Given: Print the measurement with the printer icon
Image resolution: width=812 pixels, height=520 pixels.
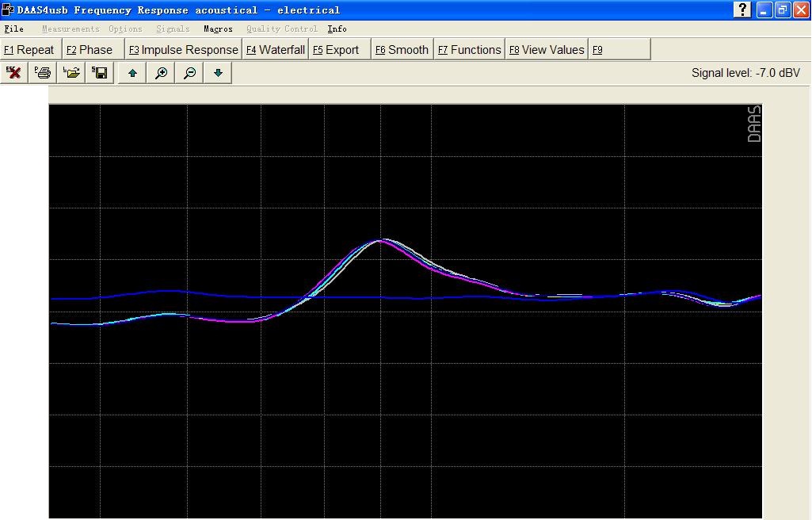Looking at the screenshot, I should pyautogui.click(x=43, y=73).
